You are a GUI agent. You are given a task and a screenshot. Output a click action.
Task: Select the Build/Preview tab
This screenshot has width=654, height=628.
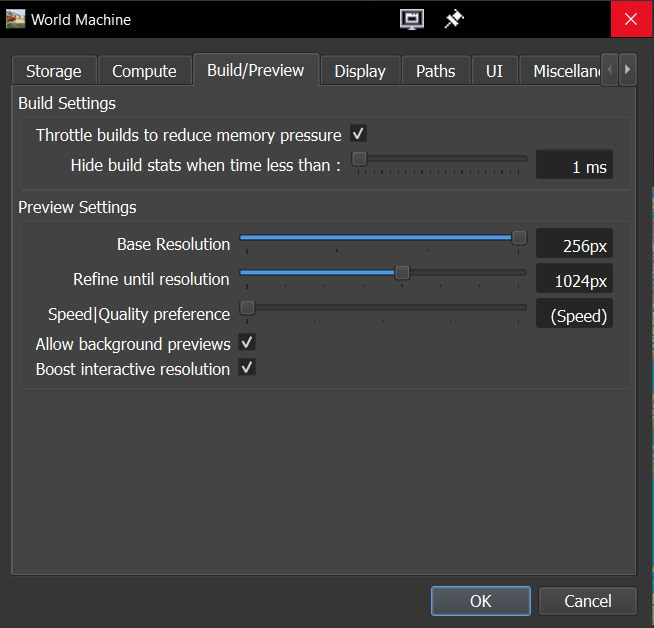point(256,70)
